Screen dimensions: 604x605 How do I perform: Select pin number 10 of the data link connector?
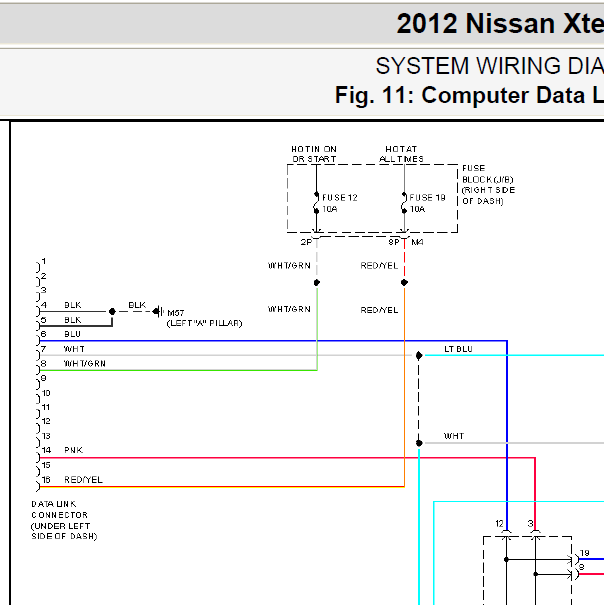46,393
